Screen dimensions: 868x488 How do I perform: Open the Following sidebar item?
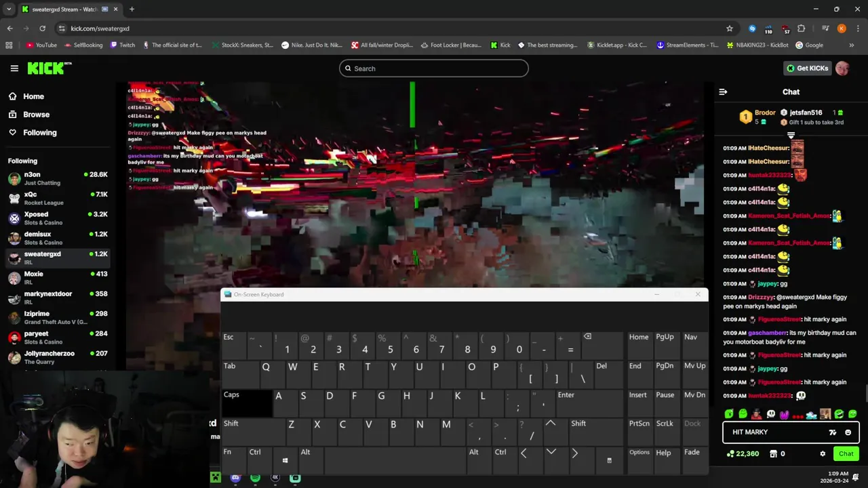56,133
